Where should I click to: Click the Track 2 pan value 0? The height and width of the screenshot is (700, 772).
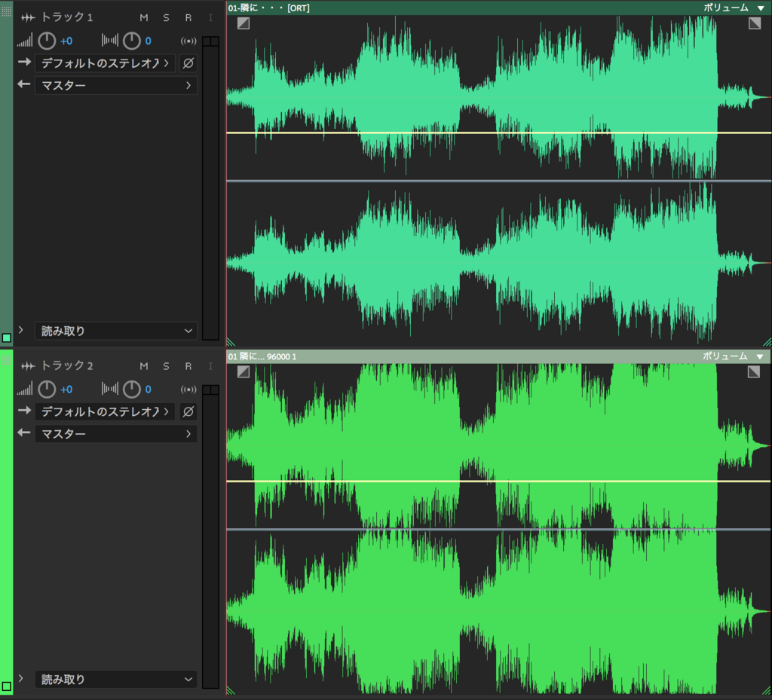[x=148, y=390]
